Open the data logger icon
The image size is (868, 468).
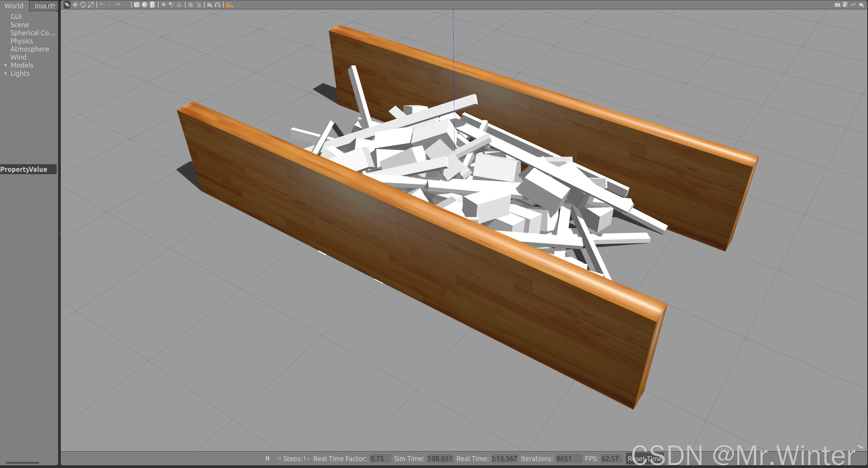point(845,5)
